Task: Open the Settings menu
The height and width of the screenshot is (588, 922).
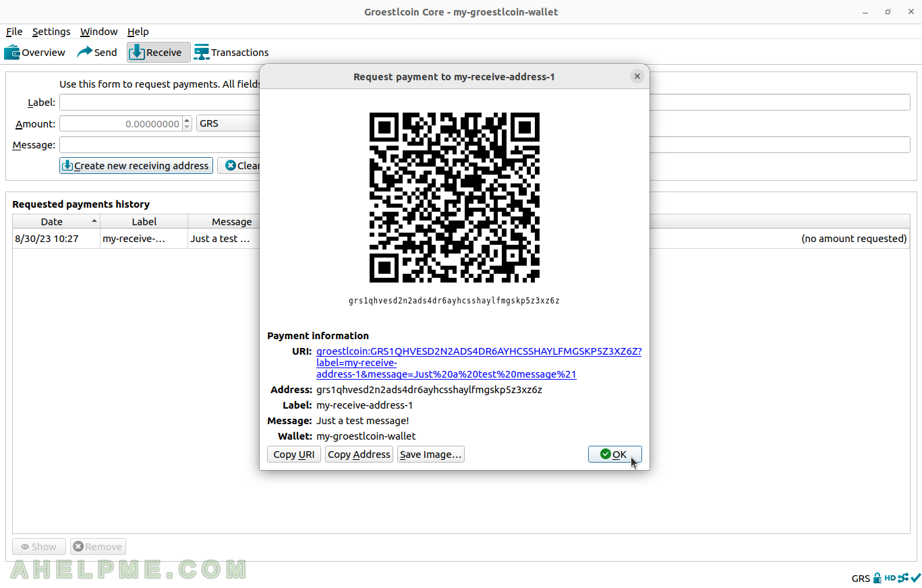Action: click(51, 32)
